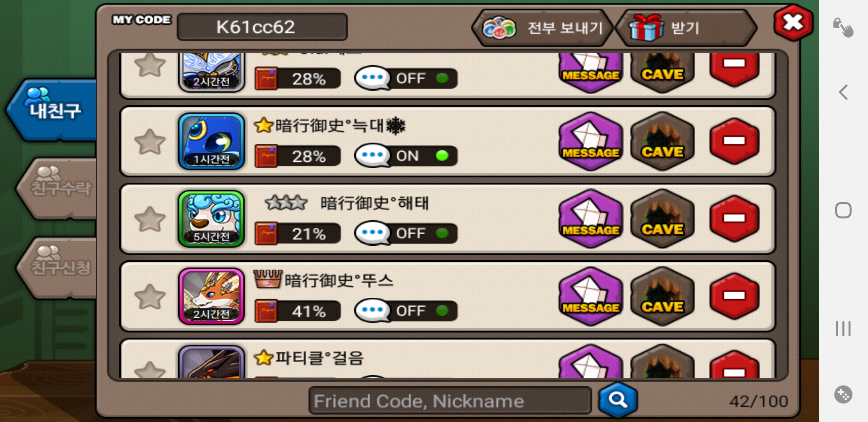This screenshot has width=868, height=422.
Task: Open the 친구수락 tab
Action: point(58,188)
